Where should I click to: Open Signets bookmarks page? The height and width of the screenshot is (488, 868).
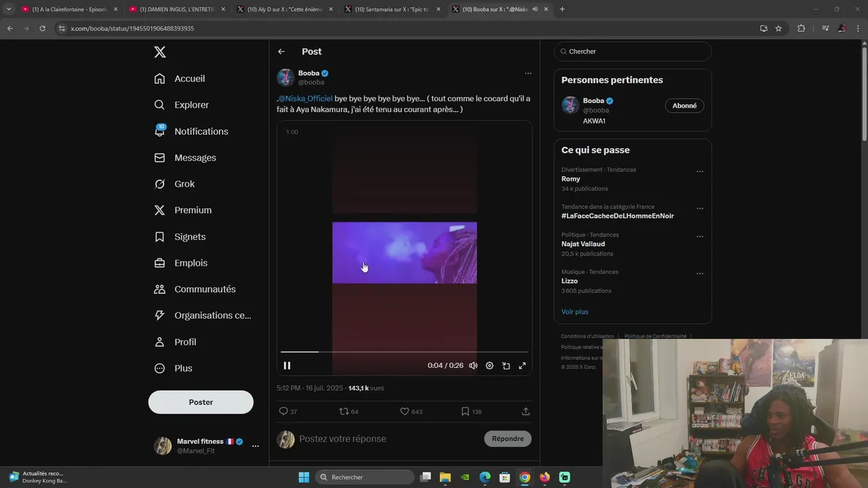[180, 237]
